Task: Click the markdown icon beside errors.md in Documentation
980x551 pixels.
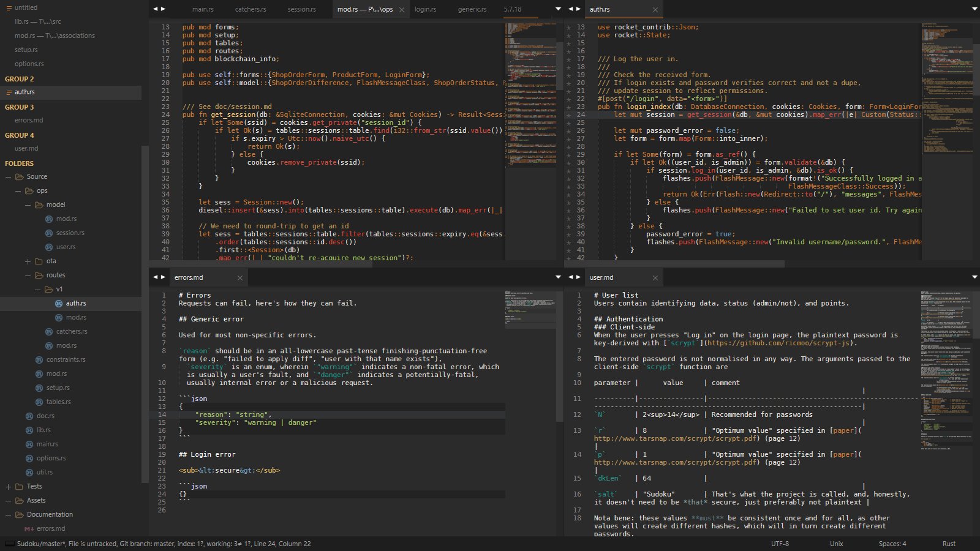Action: coord(29,528)
